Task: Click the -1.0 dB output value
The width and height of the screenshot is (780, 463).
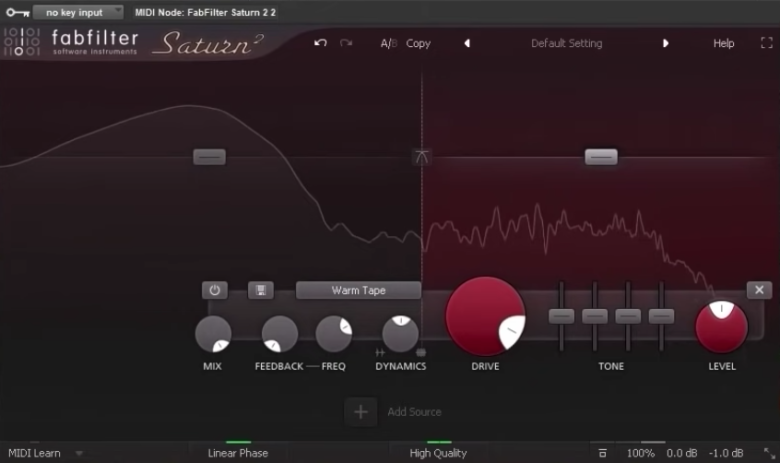Action: point(726,453)
